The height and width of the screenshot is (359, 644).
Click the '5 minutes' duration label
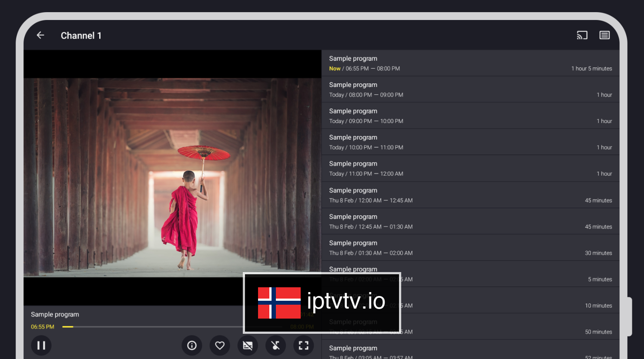(600, 279)
